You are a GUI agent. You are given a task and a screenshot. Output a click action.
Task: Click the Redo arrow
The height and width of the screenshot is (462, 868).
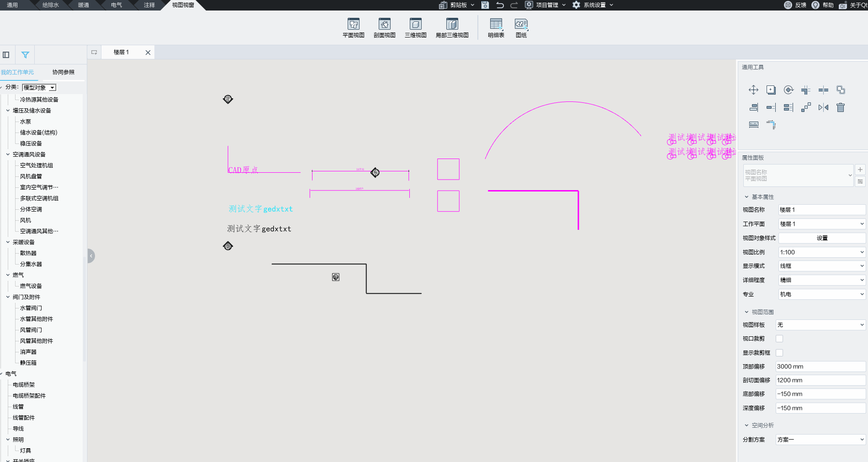click(514, 5)
